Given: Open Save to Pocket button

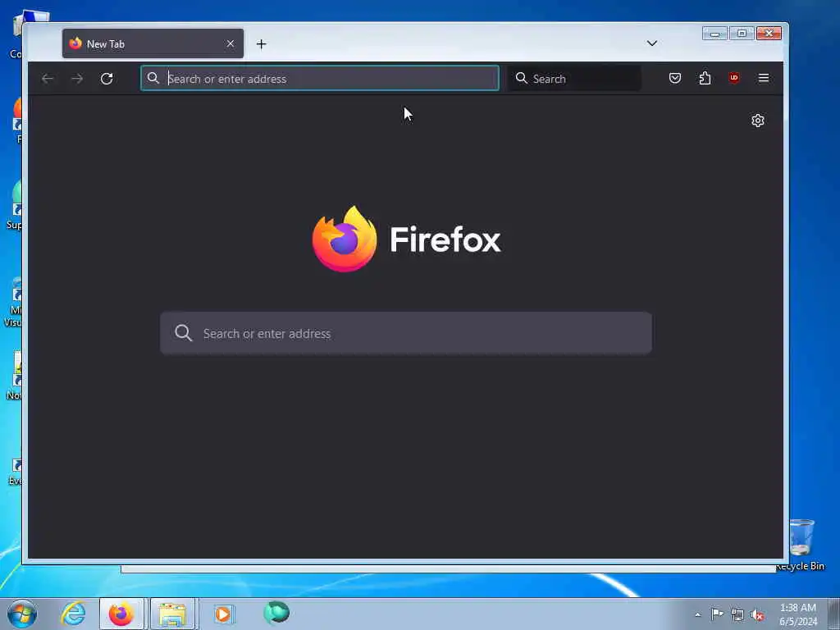Looking at the screenshot, I should (675, 78).
